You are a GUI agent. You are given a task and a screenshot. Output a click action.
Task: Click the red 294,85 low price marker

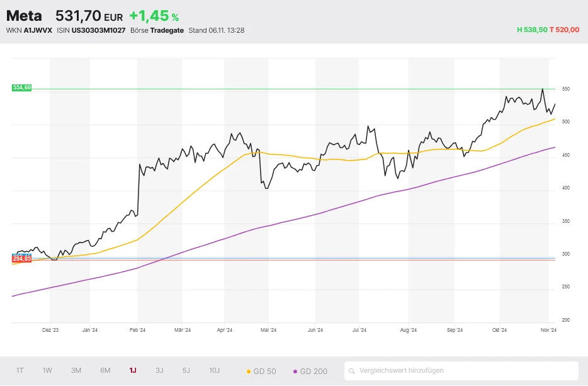tap(21, 259)
